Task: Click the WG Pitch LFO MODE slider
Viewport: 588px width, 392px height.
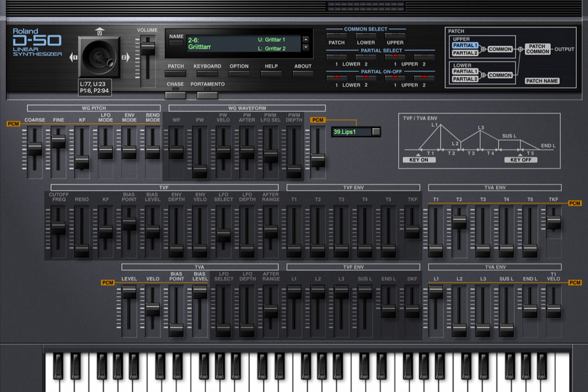Action: click(105, 152)
